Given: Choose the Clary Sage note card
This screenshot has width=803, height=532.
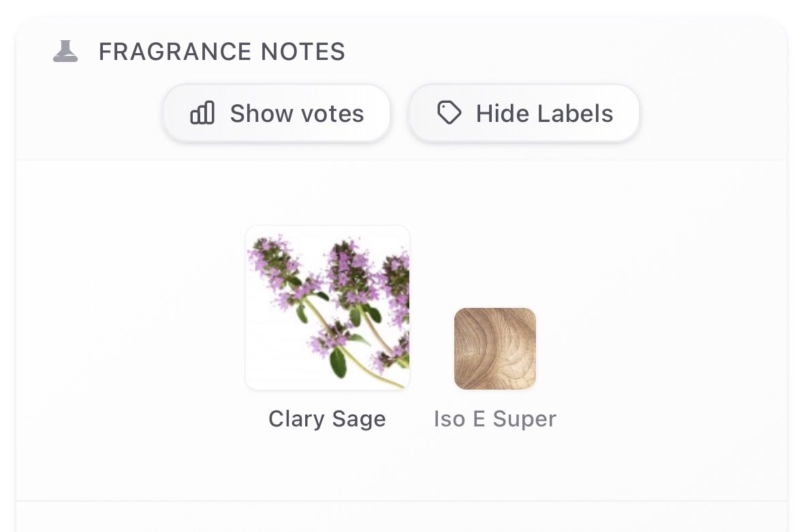Looking at the screenshot, I should [x=328, y=328].
